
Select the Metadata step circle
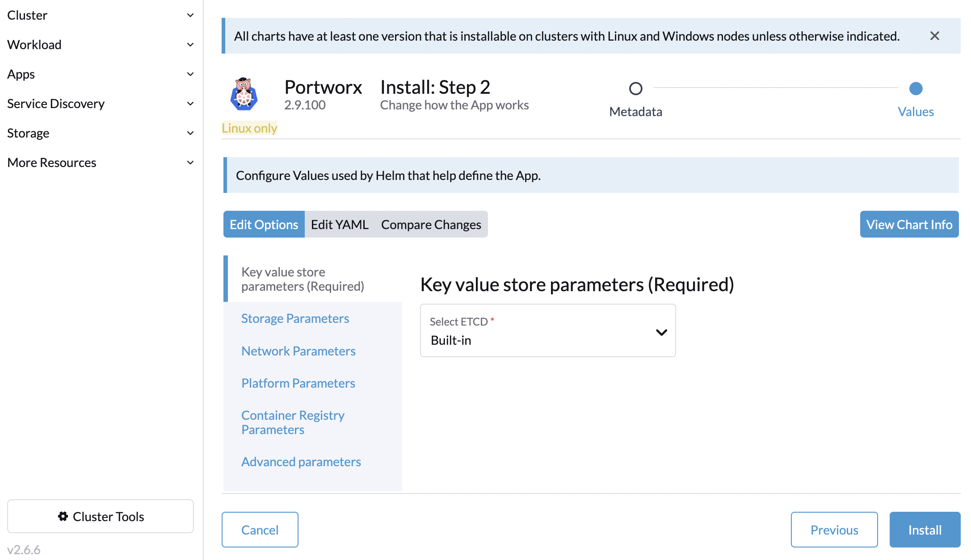pos(635,88)
